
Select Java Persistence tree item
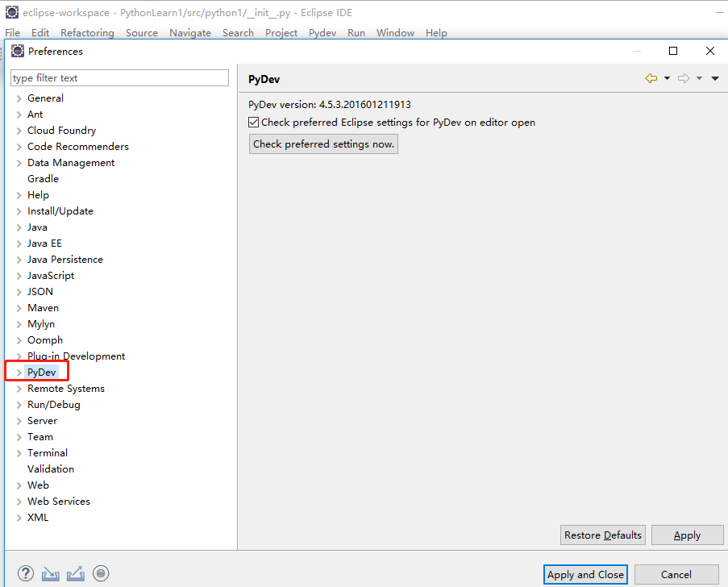coord(65,259)
